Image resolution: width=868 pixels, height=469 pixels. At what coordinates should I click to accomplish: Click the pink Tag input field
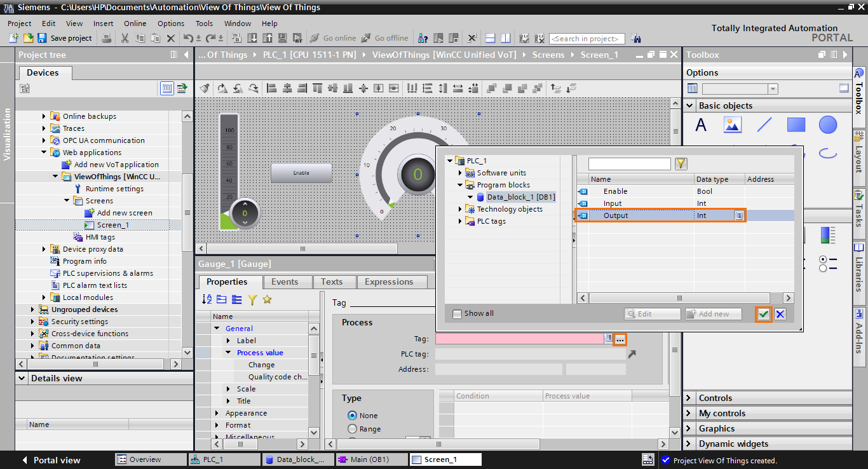click(x=519, y=339)
